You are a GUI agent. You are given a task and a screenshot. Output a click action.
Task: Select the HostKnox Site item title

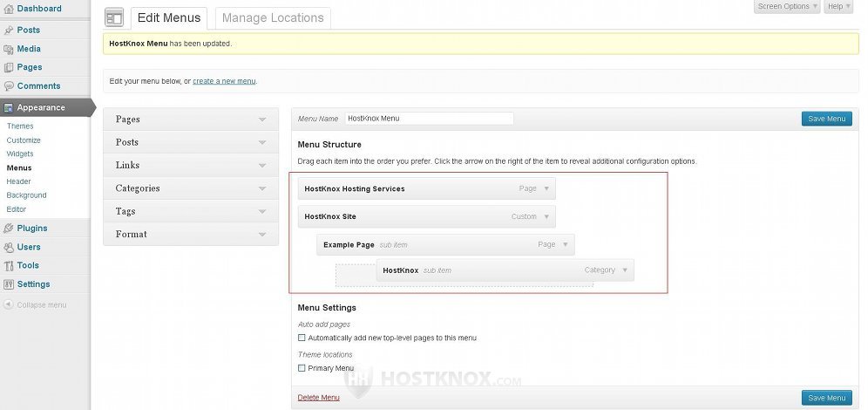[x=330, y=216]
